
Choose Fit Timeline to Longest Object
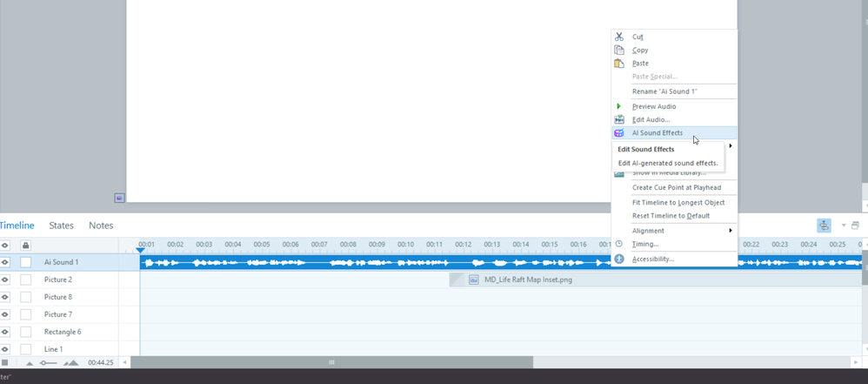point(674,202)
